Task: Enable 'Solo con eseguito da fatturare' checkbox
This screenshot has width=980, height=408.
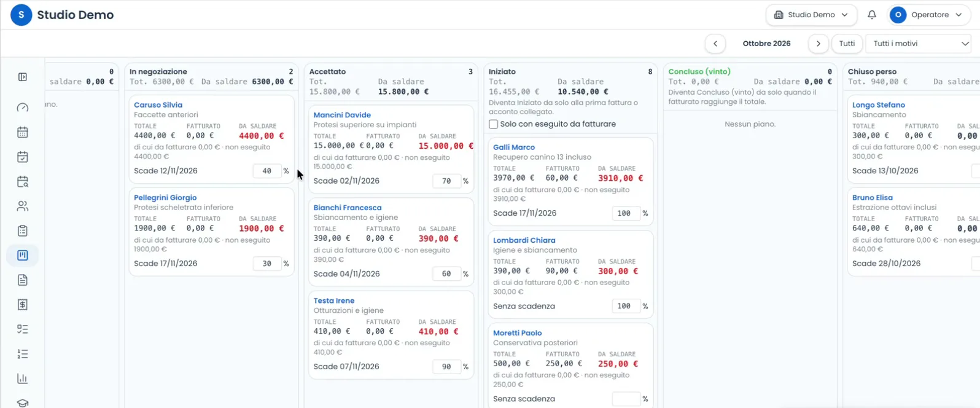Action: click(x=493, y=124)
